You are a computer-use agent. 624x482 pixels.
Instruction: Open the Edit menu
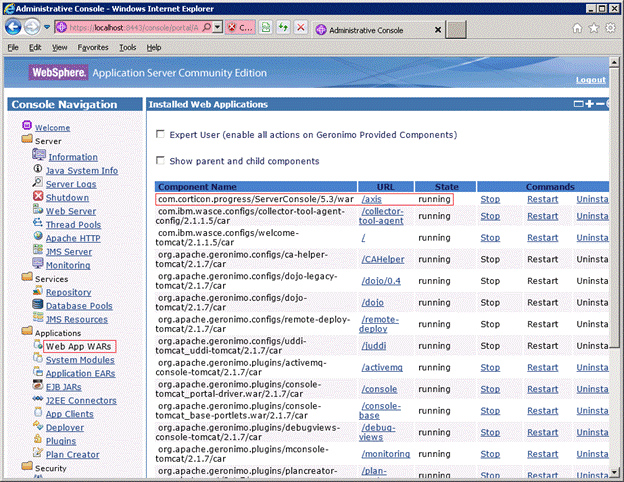click(x=35, y=48)
